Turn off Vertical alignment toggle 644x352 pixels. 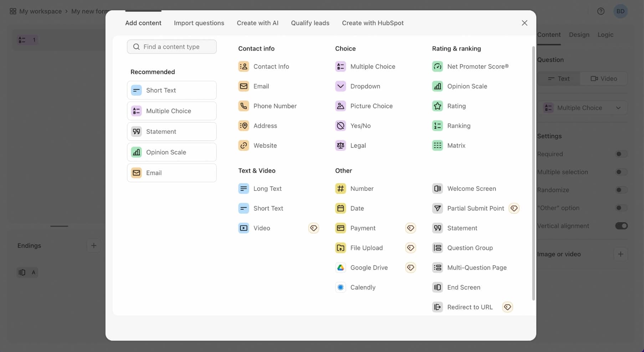(x=621, y=226)
